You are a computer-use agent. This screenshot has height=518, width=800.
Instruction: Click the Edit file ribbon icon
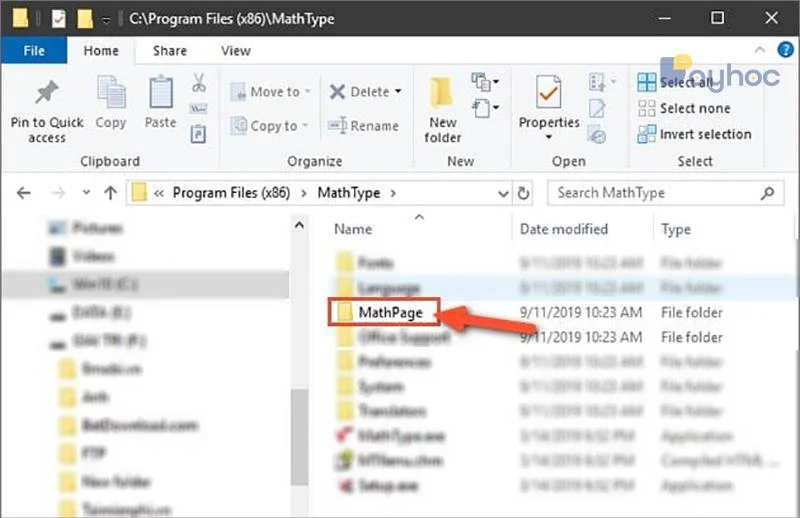pos(597,108)
